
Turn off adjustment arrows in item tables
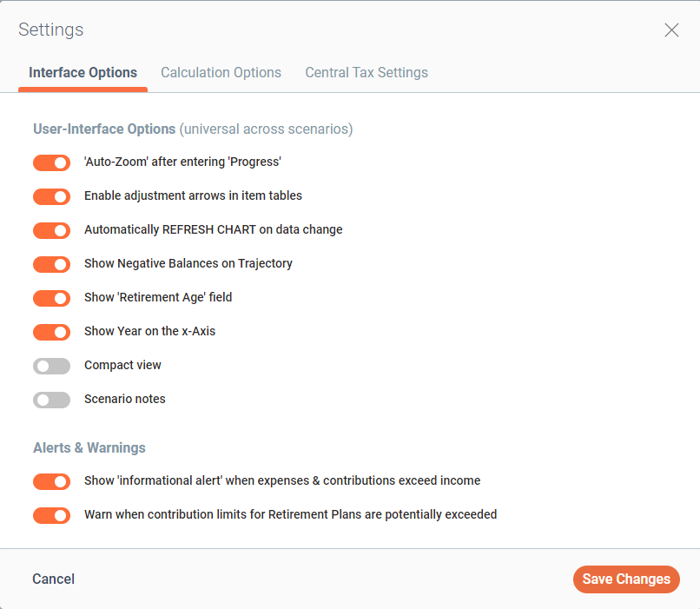click(x=51, y=196)
